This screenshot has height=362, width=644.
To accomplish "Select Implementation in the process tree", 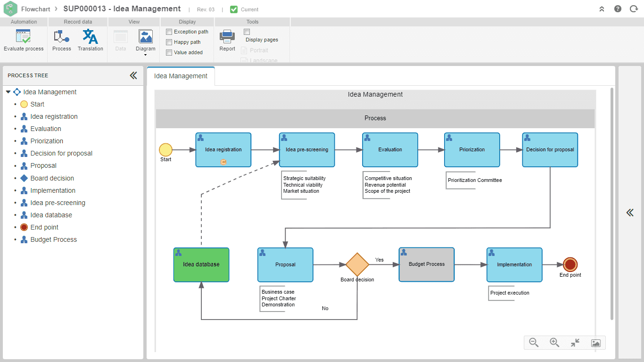I will (53, 190).
